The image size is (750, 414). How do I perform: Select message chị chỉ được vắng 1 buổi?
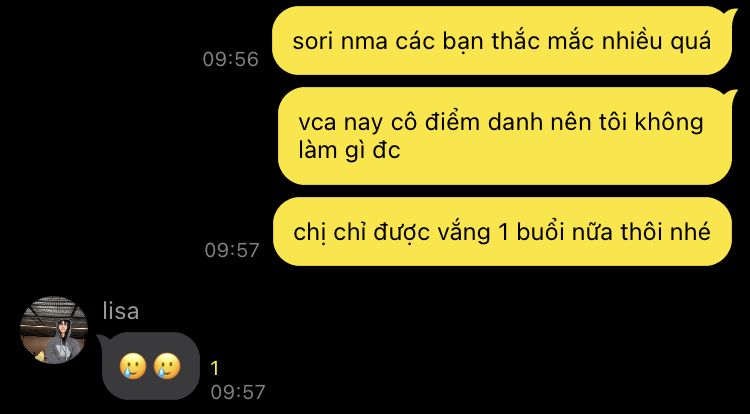pyautogui.click(x=502, y=231)
